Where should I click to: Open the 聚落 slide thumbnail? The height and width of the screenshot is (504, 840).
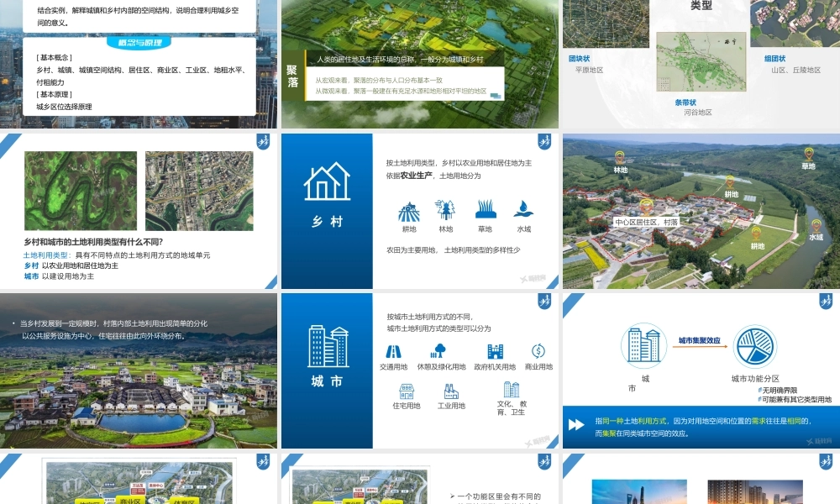click(x=420, y=63)
